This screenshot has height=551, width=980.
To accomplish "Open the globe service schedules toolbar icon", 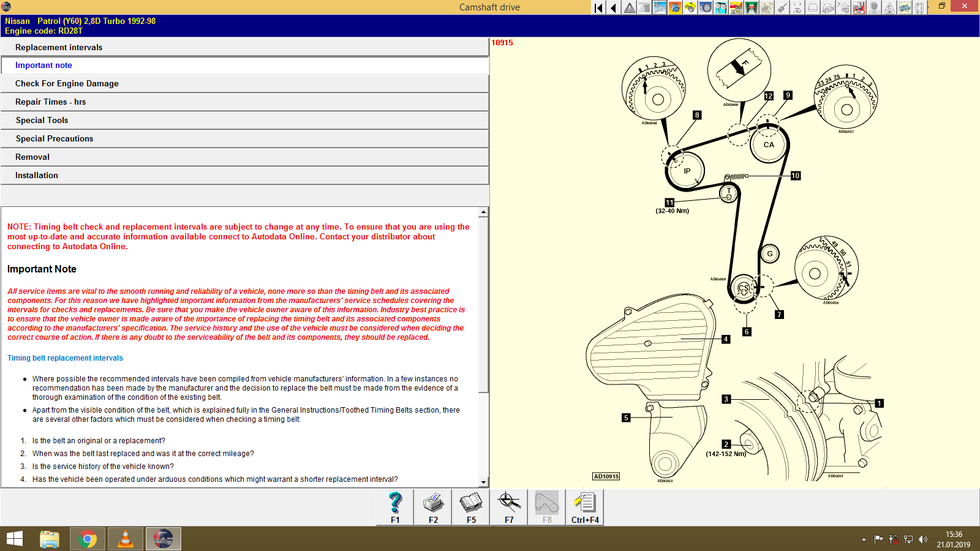I will tap(676, 8).
